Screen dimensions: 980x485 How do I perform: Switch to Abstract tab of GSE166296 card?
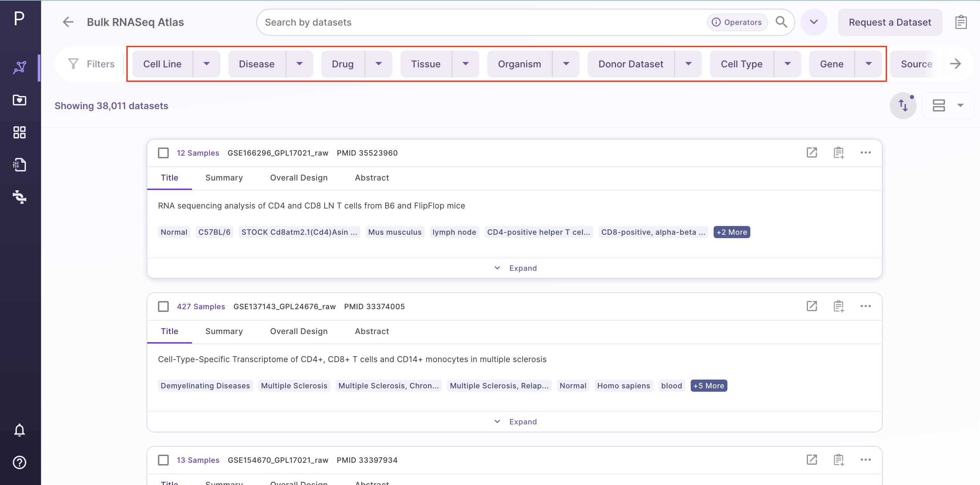click(x=372, y=177)
